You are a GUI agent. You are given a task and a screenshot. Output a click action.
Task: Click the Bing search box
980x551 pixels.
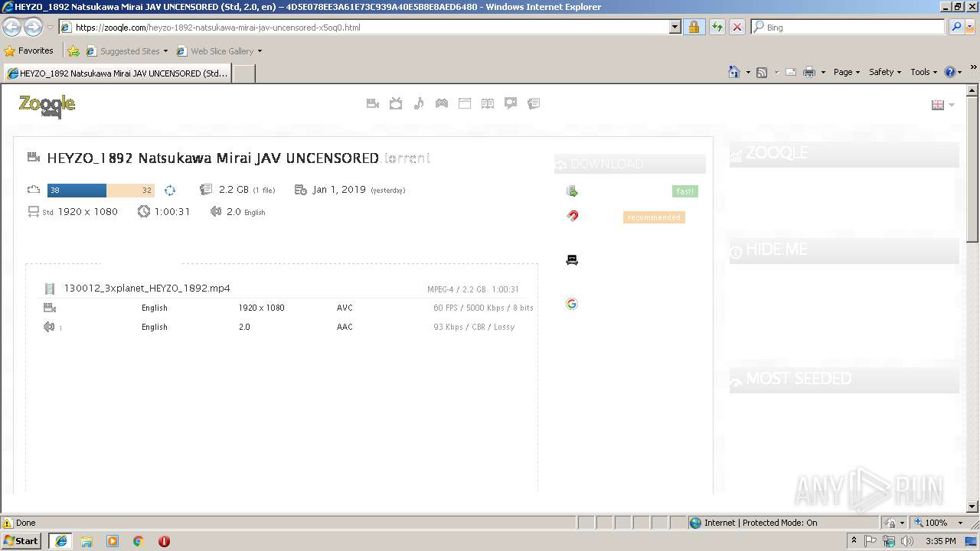(848, 27)
